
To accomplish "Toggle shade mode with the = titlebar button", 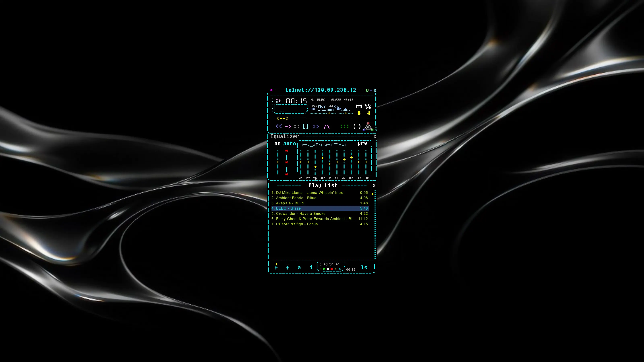I will 371,90.
